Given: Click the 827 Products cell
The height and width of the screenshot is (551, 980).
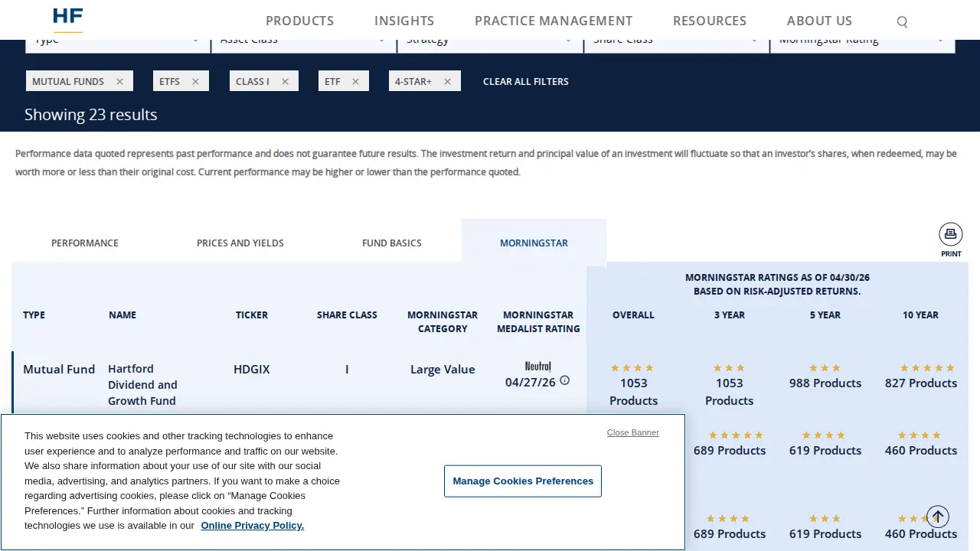Looking at the screenshot, I should pyautogui.click(x=921, y=383).
